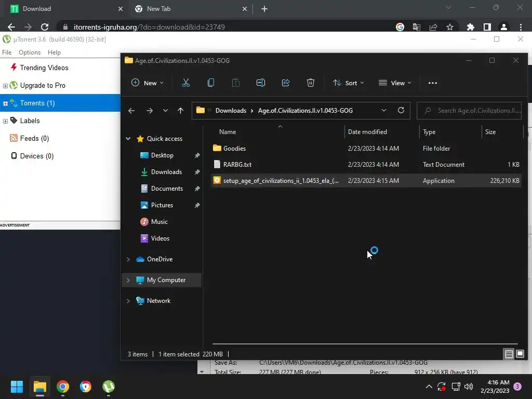
Task: Bookmark this page with star icon
Action: 450,27
